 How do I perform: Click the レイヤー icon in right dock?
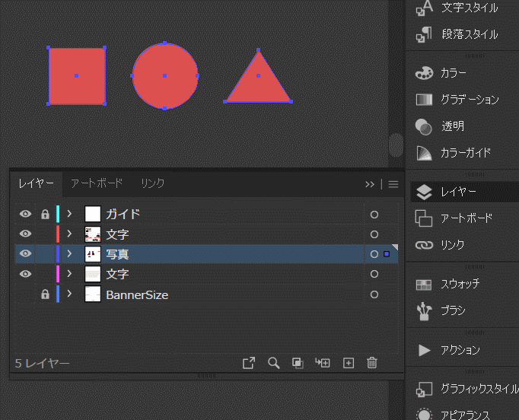click(x=424, y=192)
